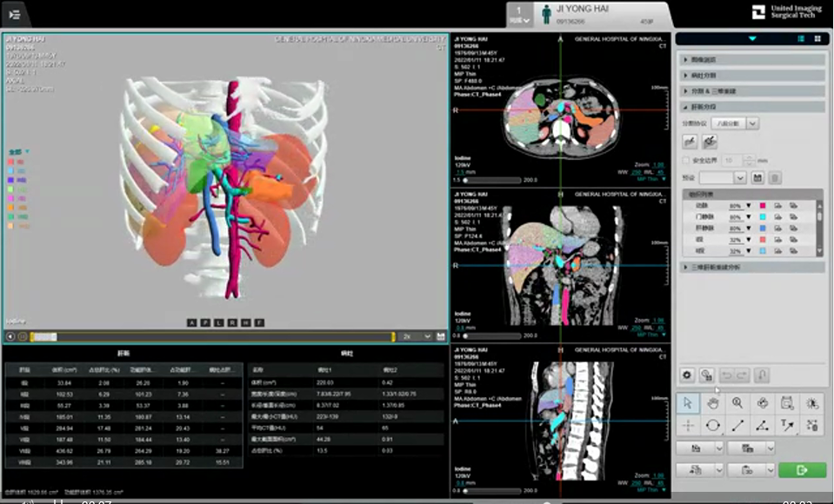Click the A orientation button under 3D view
Screen dimensions: 834x504
coord(191,322)
